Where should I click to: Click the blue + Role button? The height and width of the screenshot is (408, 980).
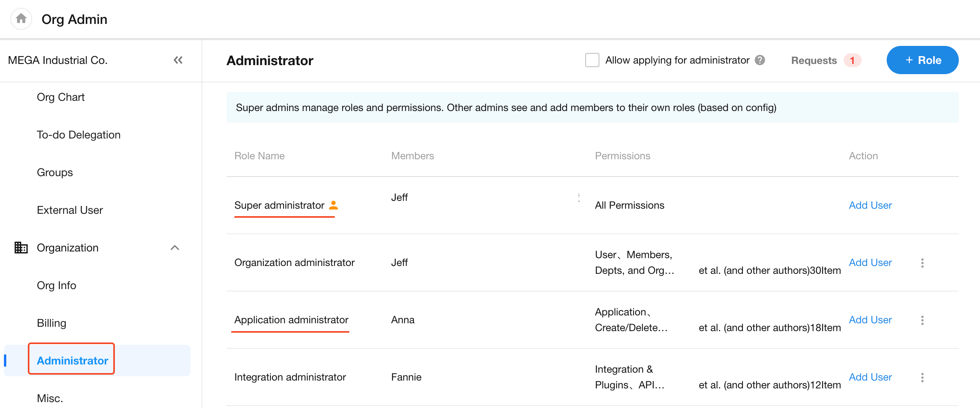pyautogui.click(x=922, y=60)
